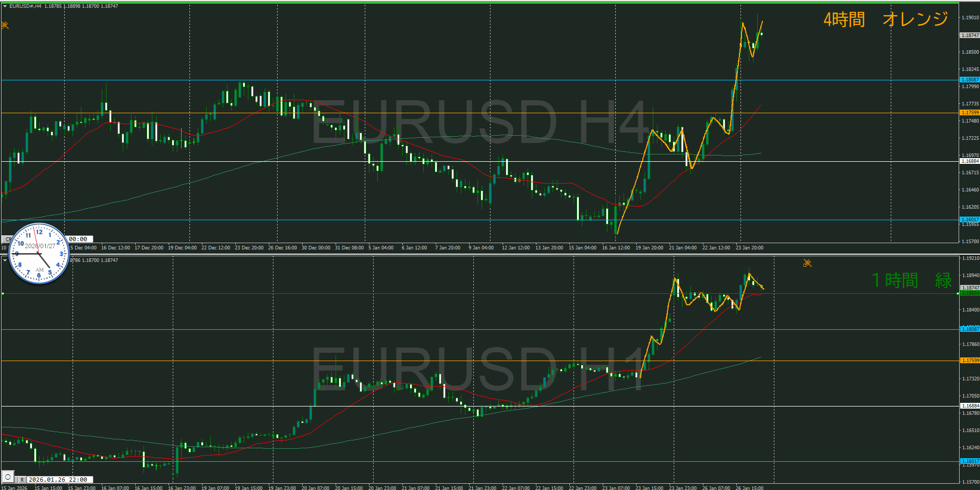The height and width of the screenshot is (490, 980).
Task: Open the H1 chart dropdown triangle
Action: click(x=5, y=260)
